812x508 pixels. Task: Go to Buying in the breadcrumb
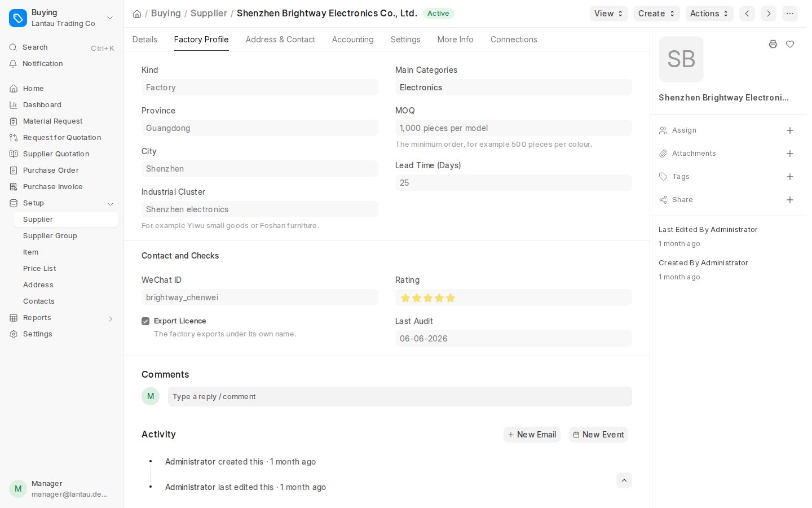pyautogui.click(x=166, y=13)
